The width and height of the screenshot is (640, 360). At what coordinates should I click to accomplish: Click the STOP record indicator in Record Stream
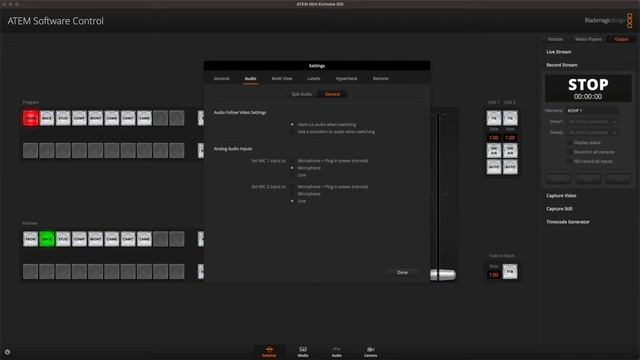tap(588, 88)
